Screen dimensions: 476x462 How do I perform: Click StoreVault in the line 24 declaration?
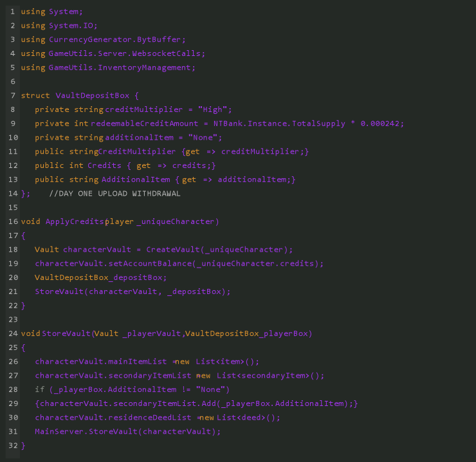click(x=66, y=333)
